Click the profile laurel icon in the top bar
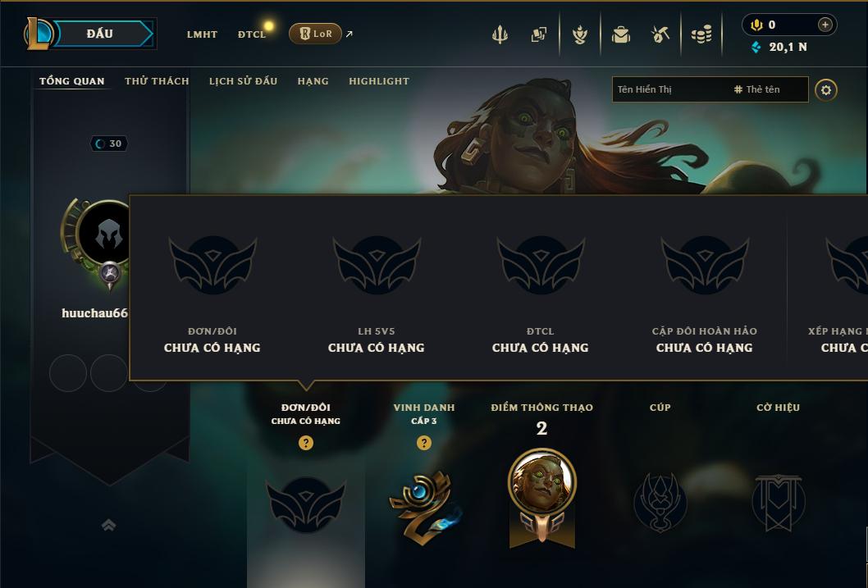This screenshot has height=588, width=868. 579,34
